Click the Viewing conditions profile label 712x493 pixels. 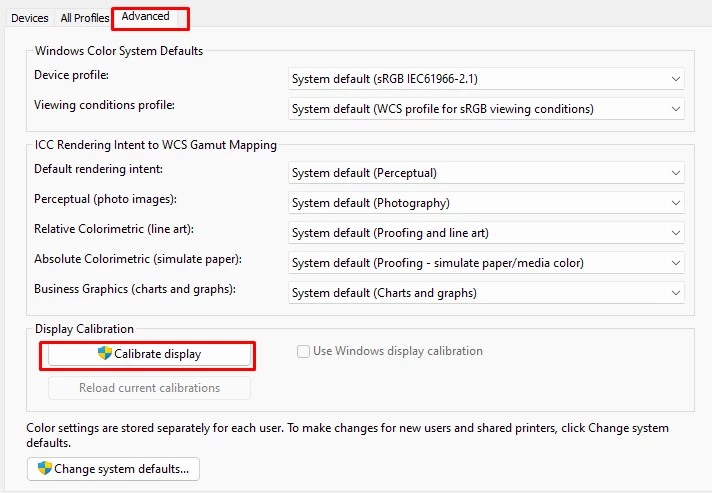click(x=104, y=105)
